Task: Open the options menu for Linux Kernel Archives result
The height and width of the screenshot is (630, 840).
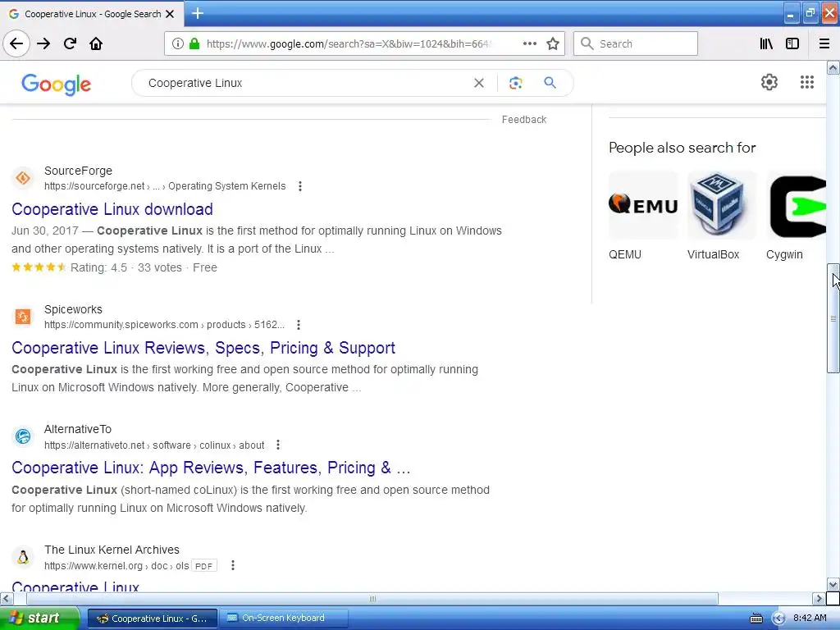Action: 232,566
